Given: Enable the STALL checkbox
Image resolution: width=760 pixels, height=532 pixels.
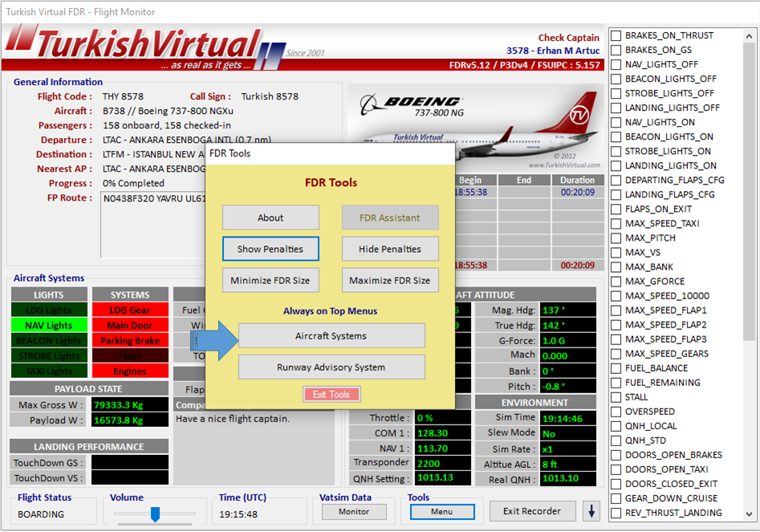Looking at the screenshot, I should click(x=616, y=397).
